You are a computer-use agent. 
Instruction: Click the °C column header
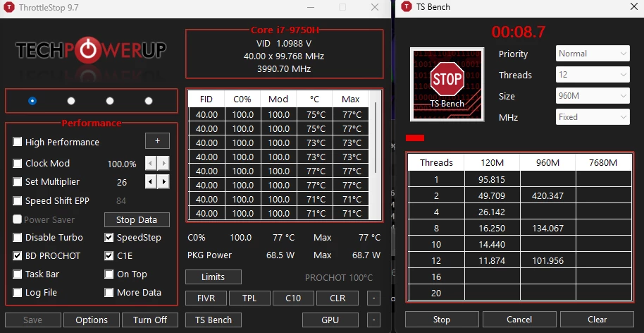click(x=315, y=99)
